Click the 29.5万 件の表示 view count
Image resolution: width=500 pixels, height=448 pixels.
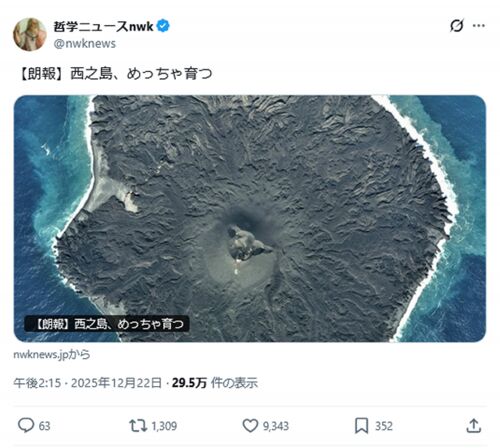tap(215, 383)
